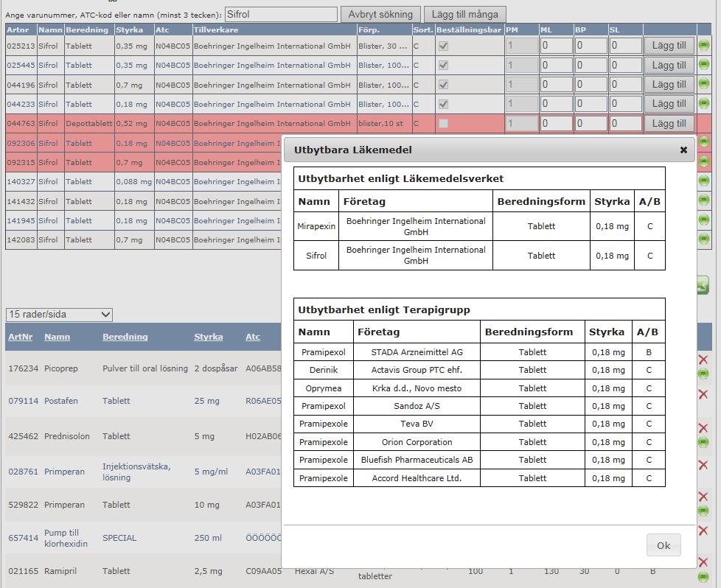
Task: Click Lägg till många button
Action: click(465, 14)
